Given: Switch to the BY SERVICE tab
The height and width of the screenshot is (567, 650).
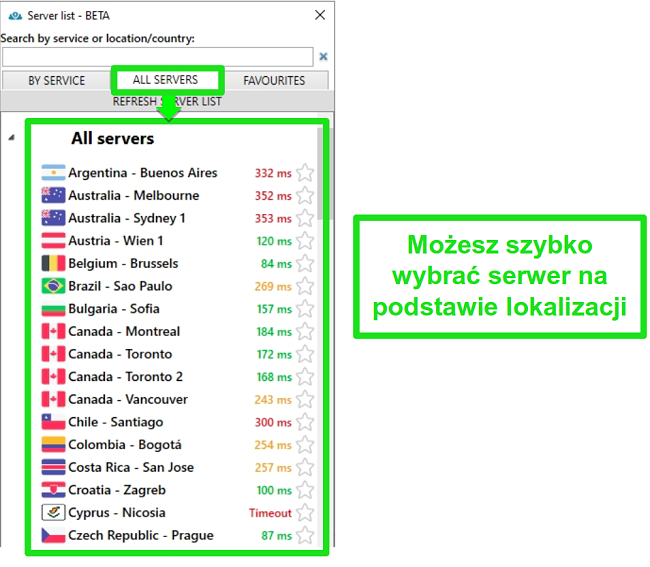Looking at the screenshot, I should pyautogui.click(x=56, y=81).
